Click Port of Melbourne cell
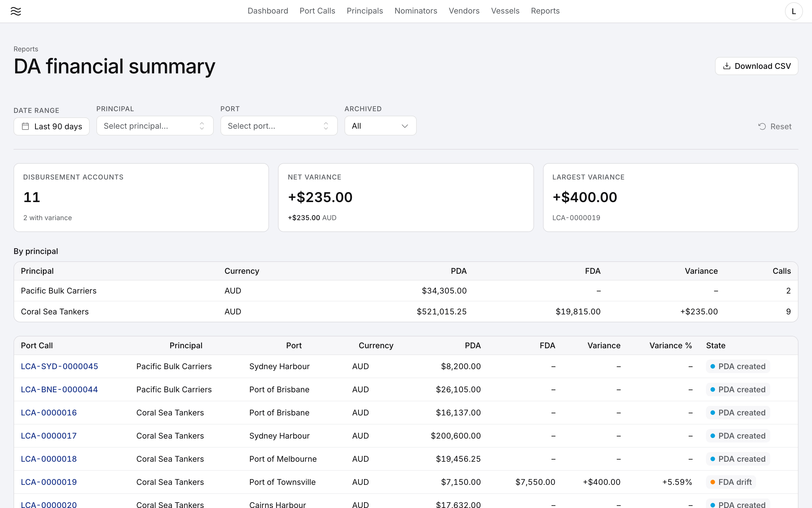 (283, 459)
